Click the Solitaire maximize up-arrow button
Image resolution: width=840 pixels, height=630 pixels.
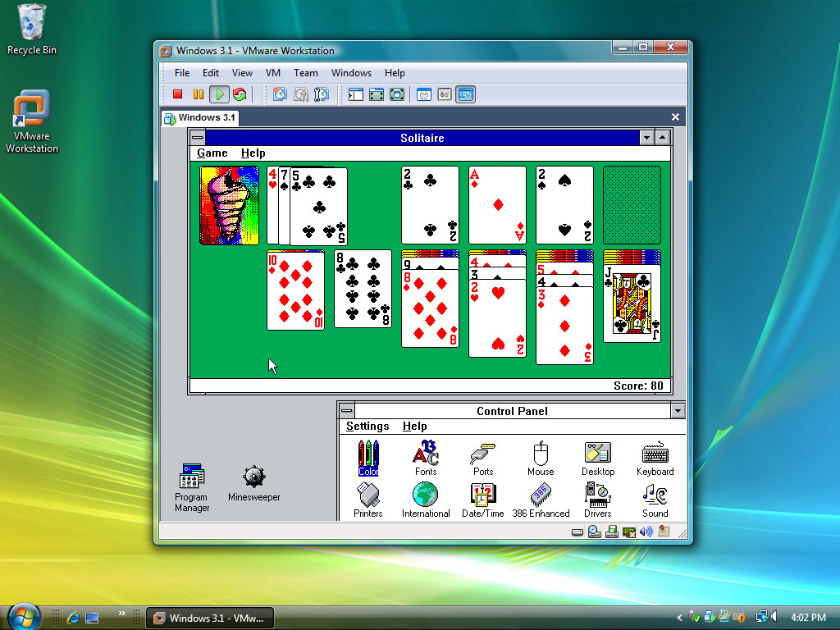click(x=662, y=138)
